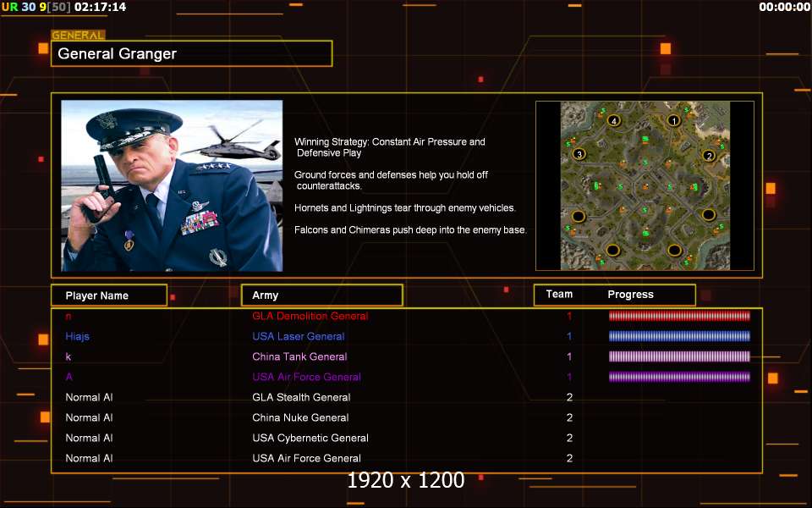Click team number 1 in USA Laser row
812x508 pixels.
pos(569,336)
